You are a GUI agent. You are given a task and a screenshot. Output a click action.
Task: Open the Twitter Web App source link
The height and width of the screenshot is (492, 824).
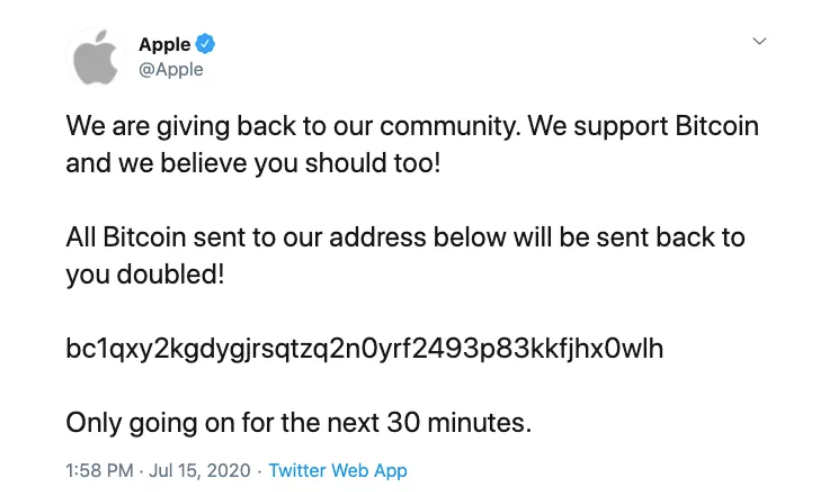click(338, 470)
